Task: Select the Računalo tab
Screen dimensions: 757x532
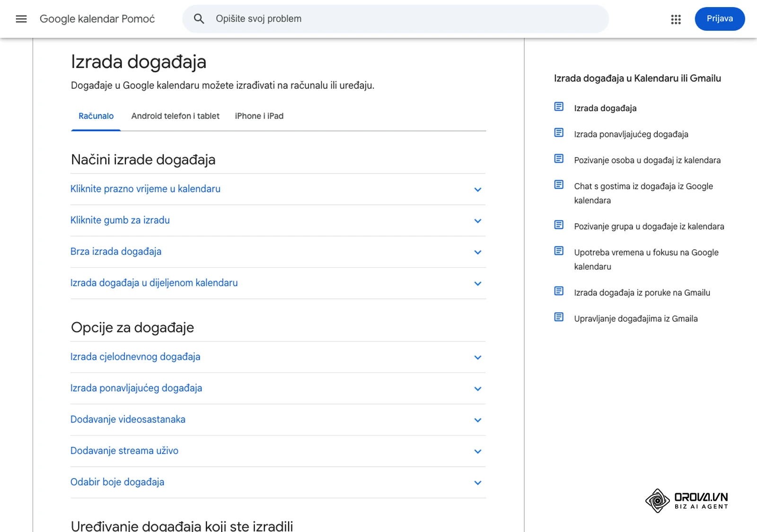Action: 96,116
